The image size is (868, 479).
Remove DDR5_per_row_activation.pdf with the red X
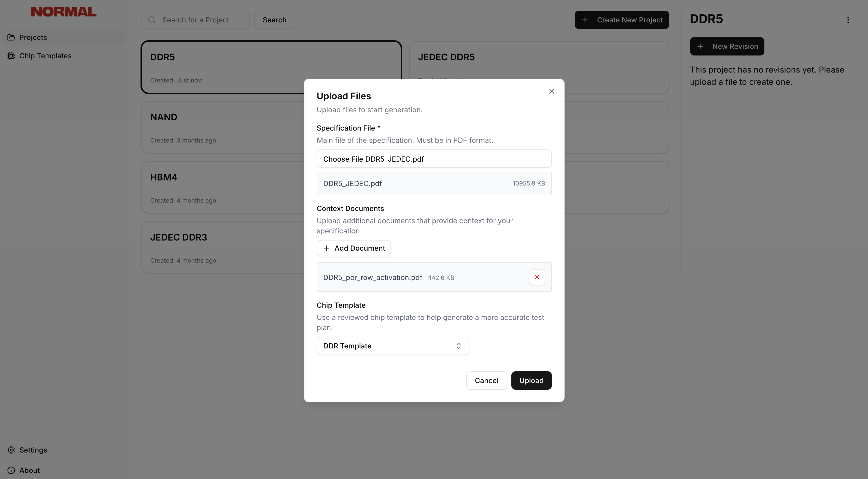(537, 277)
